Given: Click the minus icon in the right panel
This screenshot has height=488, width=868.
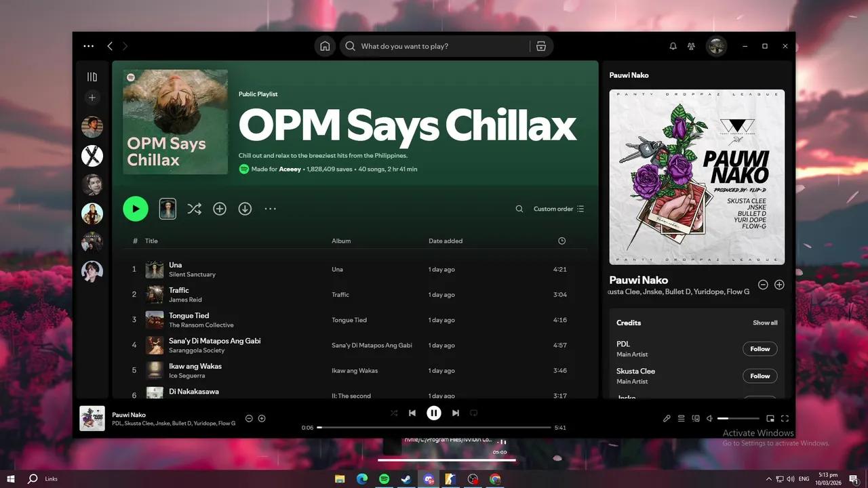Looking at the screenshot, I should [x=763, y=285].
